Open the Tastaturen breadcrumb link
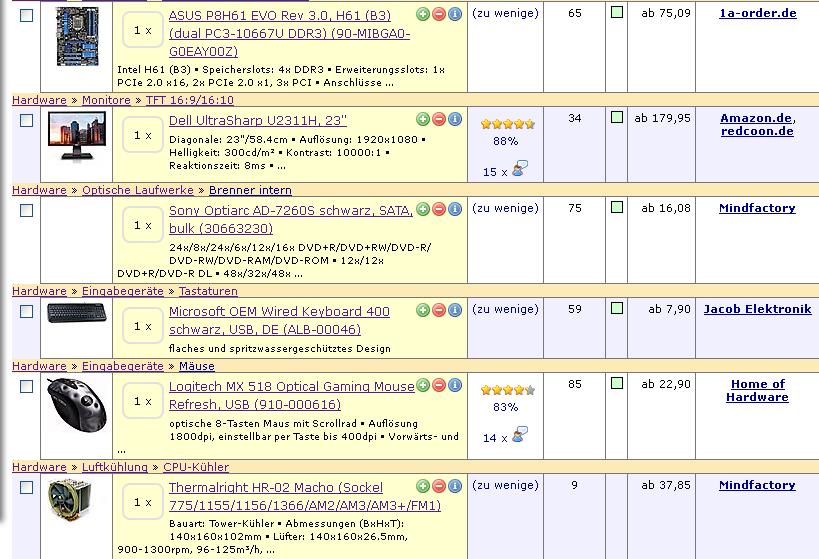Screen dimensions: 819x559 pos(208,291)
